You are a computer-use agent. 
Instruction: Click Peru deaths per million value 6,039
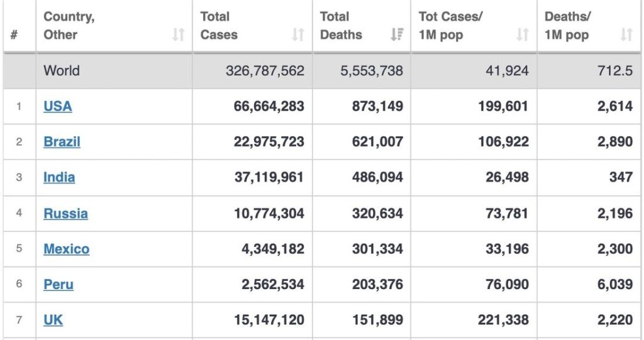[x=615, y=284]
